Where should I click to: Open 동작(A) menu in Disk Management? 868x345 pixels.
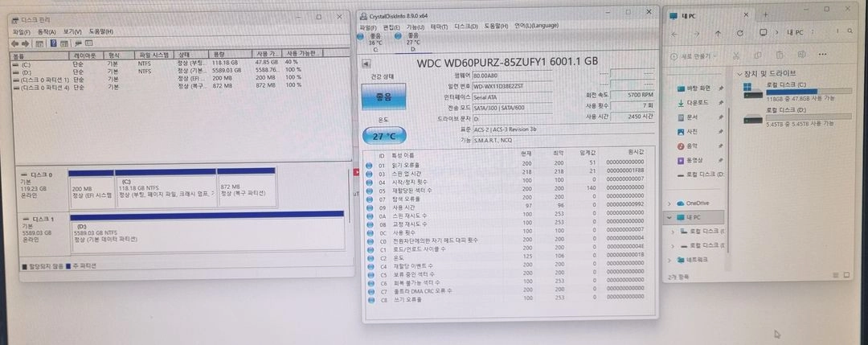click(47, 31)
